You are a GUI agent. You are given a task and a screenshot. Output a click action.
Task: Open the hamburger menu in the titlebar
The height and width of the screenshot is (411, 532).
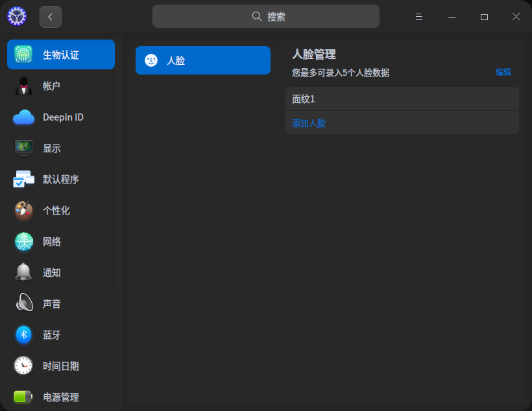click(x=418, y=16)
